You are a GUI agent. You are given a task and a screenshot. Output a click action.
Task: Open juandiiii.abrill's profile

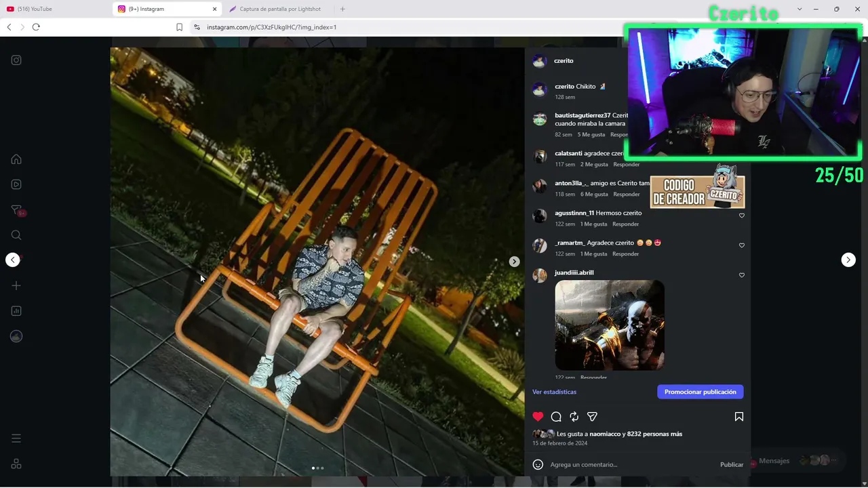574,272
